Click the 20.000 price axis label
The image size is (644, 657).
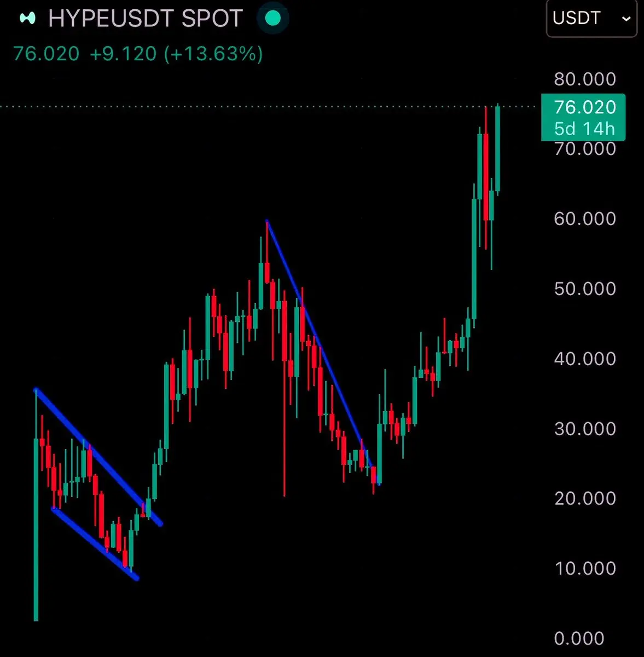pyautogui.click(x=585, y=498)
